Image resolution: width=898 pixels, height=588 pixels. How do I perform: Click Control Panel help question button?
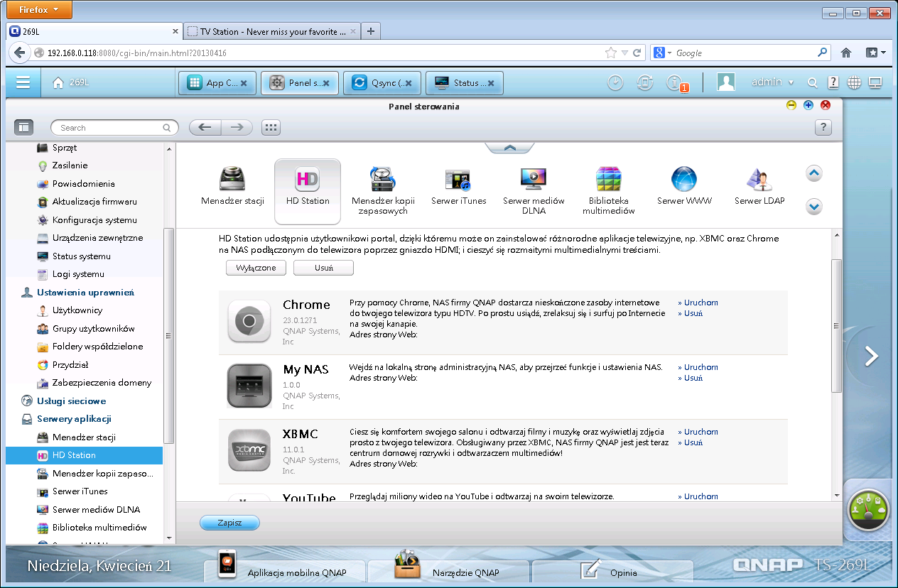pyautogui.click(x=823, y=127)
